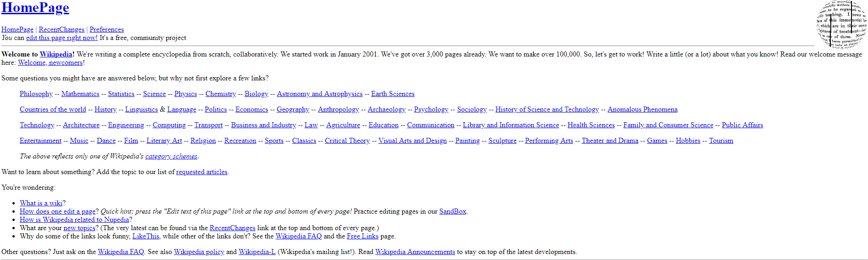The height and width of the screenshot is (260, 868).
Task: Open the large HomePage heading link
Action: (35, 8)
